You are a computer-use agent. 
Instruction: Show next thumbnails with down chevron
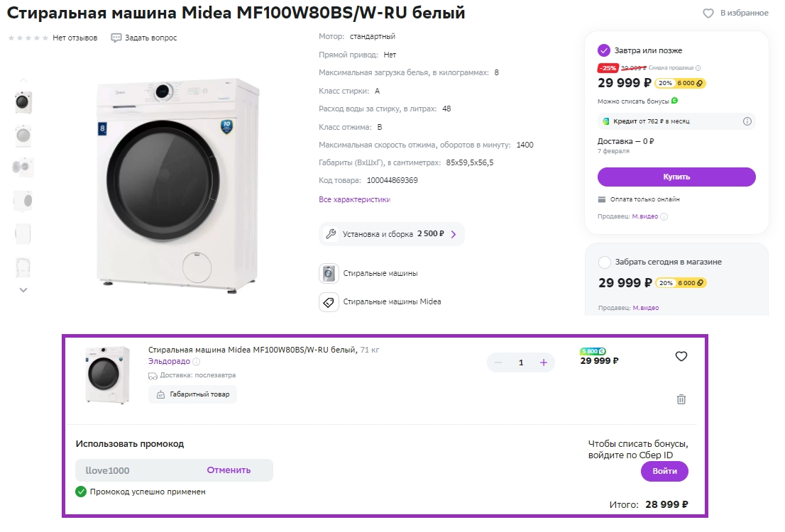(23, 290)
